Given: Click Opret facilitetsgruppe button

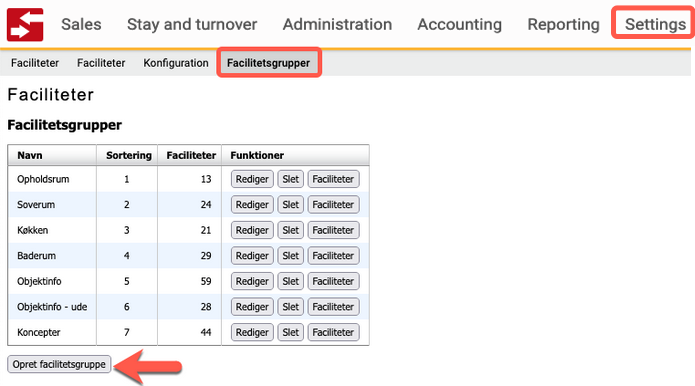Looking at the screenshot, I should tap(59, 364).
